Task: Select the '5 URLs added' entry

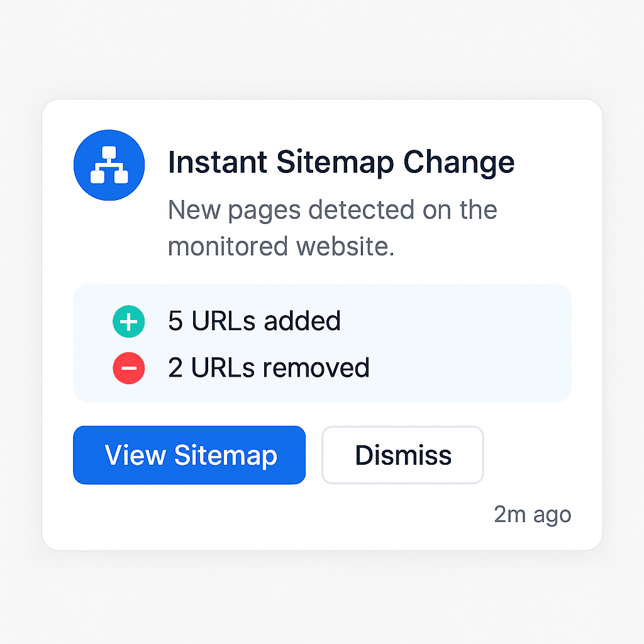Action: 253,321
